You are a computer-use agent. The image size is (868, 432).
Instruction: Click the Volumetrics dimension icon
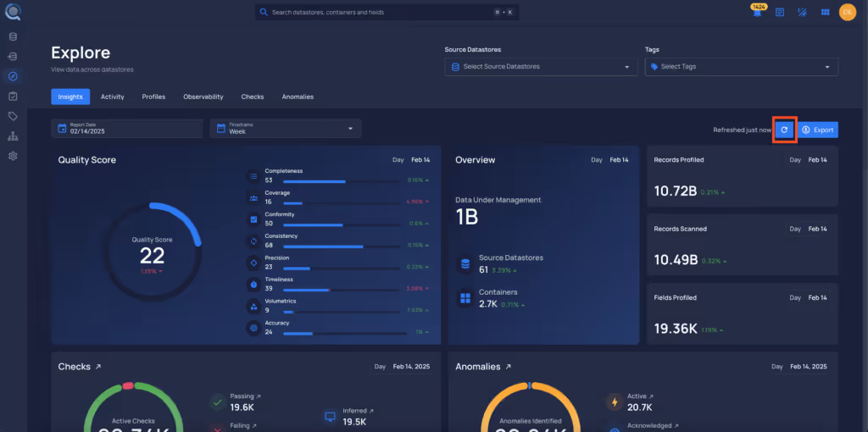pos(253,306)
